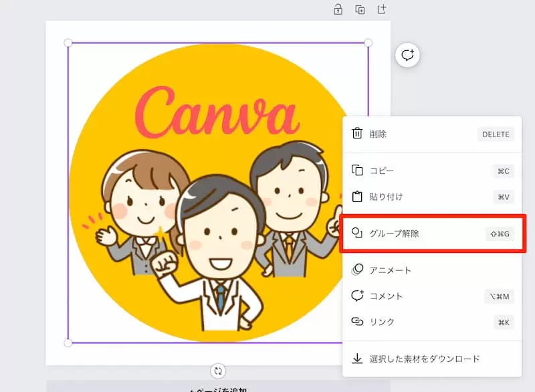The image size is (535, 392).
Task: Select 選択した素材をダウンロード menu entry
Action: pos(432,359)
